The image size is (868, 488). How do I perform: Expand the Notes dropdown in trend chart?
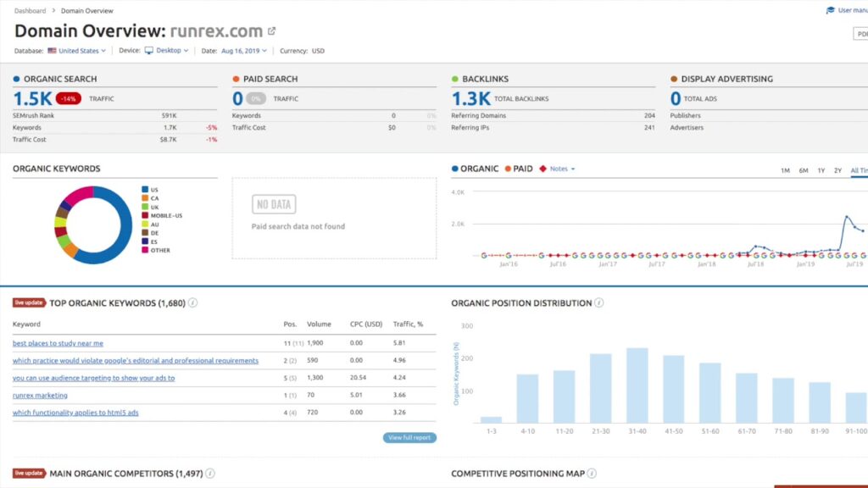[x=563, y=169]
